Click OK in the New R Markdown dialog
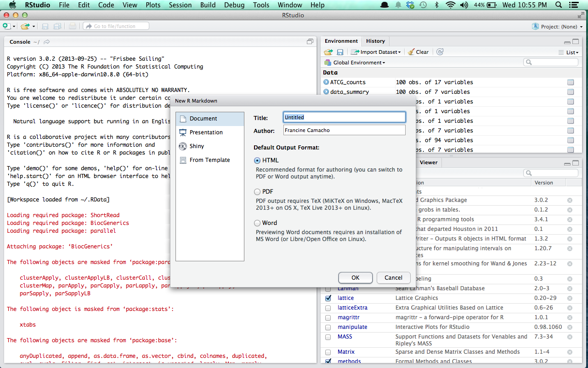Screen dimensions: 588x368 [x=356, y=277]
